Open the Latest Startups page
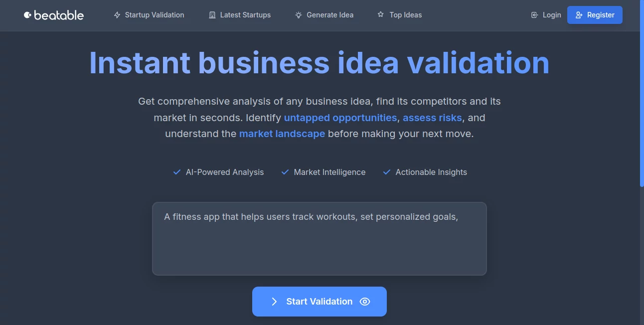Viewport: 644px width, 325px height. coord(245,15)
